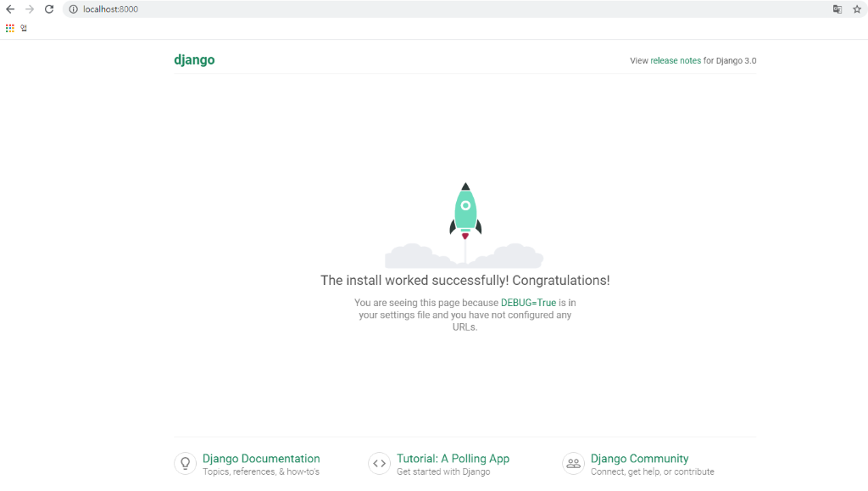
Task: Click the code brackets tutorial icon
Action: pos(379,463)
